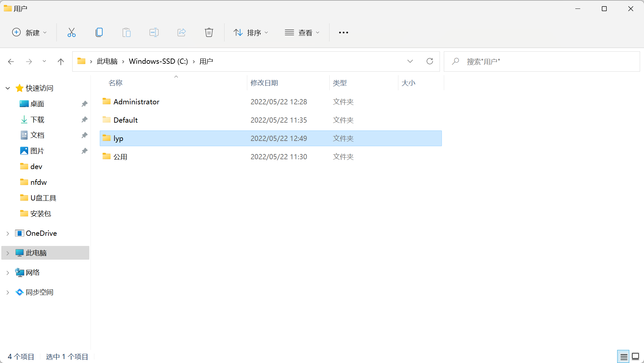
Task: Open the 查看 view menu
Action: [x=302, y=32]
